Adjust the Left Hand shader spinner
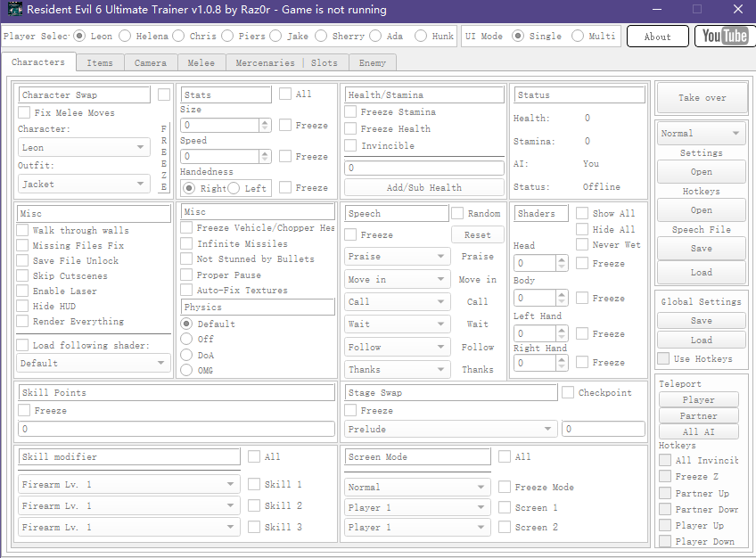 pos(562,333)
